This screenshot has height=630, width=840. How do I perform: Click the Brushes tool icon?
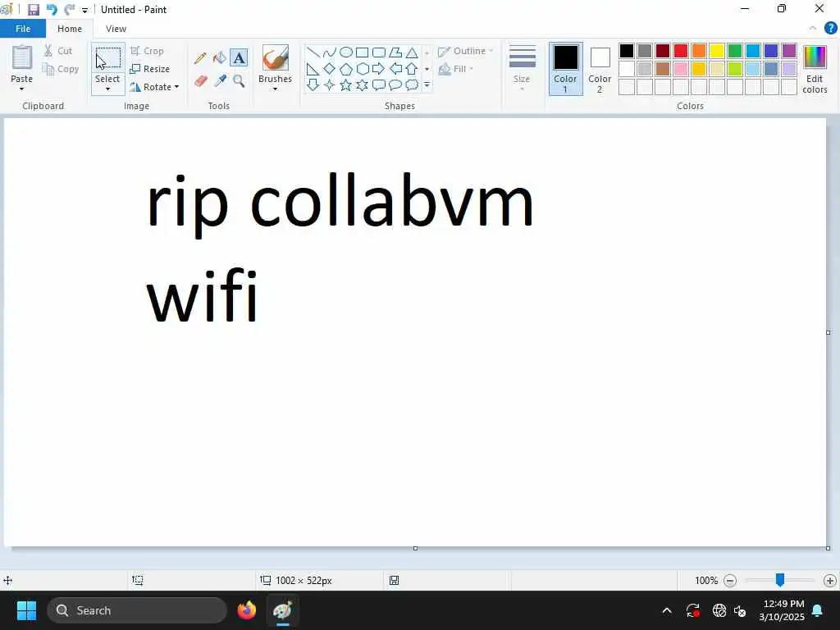click(x=276, y=58)
